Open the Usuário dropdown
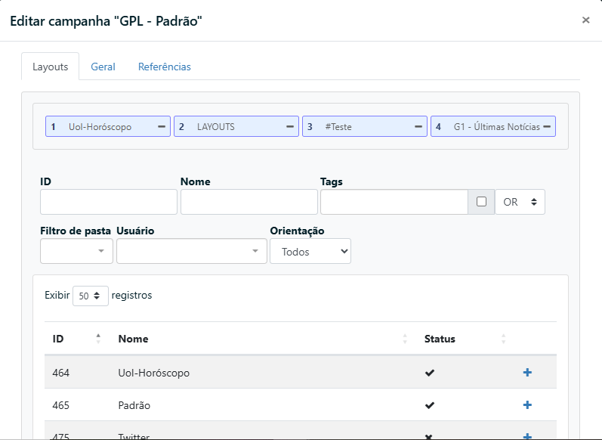The image size is (602, 440). 191,251
